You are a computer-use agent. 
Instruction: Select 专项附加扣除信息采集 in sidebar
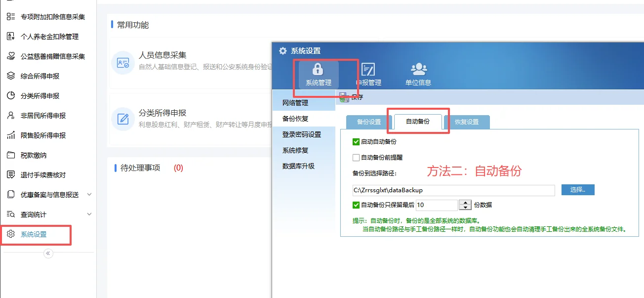pos(49,16)
